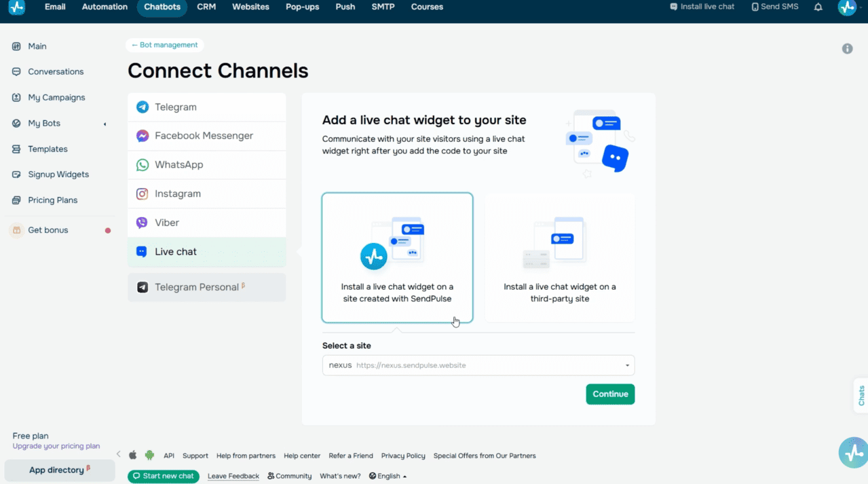
Task: Click the Conversations sidebar icon
Action: pos(16,72)
